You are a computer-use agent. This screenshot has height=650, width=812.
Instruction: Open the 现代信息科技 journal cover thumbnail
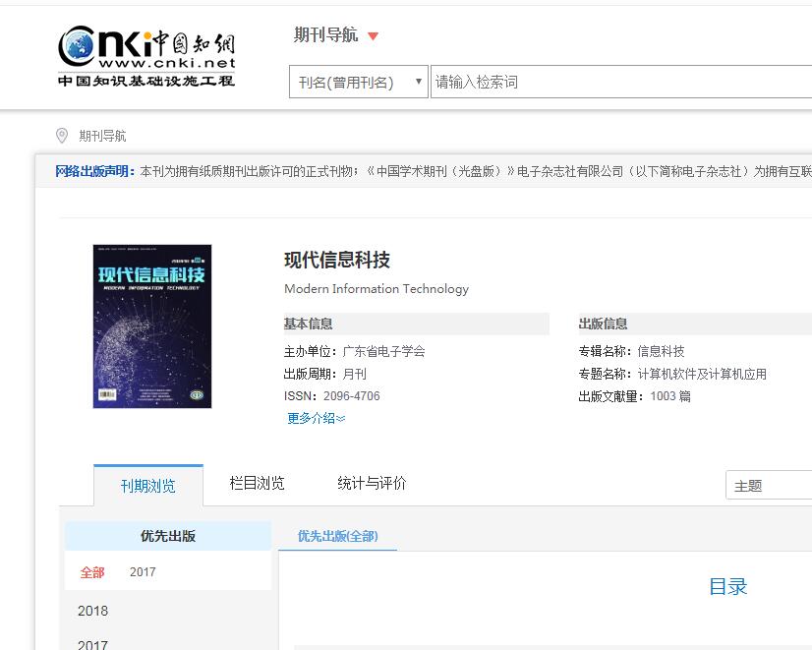[x=152, y=326]
